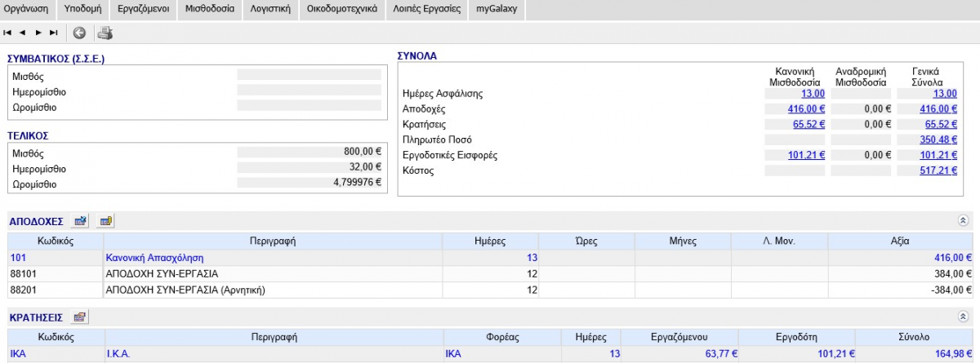Click the round back arrow icon
This screenshot has height=363, width=980.
click(x=79, y=33)
